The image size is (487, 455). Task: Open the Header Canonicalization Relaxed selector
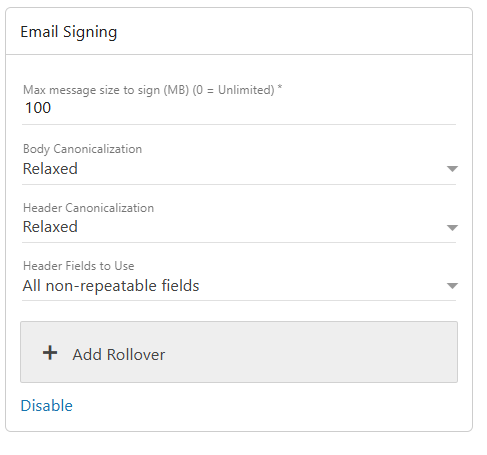[x=239, y=227]
